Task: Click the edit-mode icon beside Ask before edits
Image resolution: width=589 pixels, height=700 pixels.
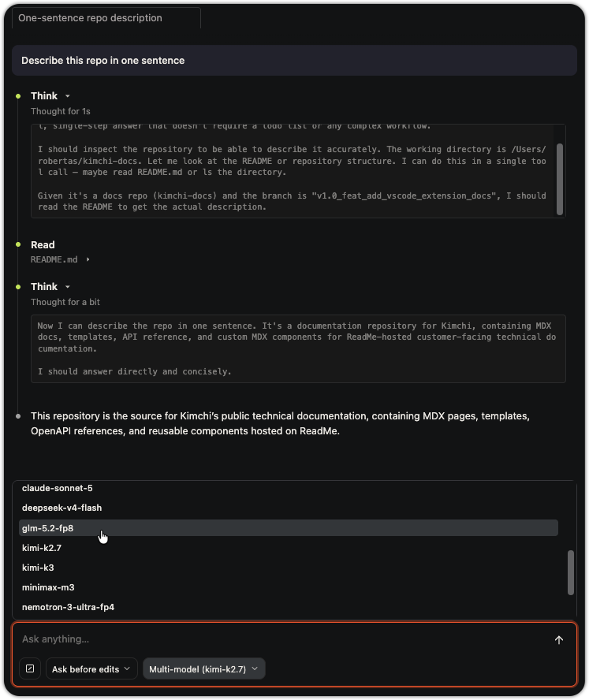Action: pos(30,668)
